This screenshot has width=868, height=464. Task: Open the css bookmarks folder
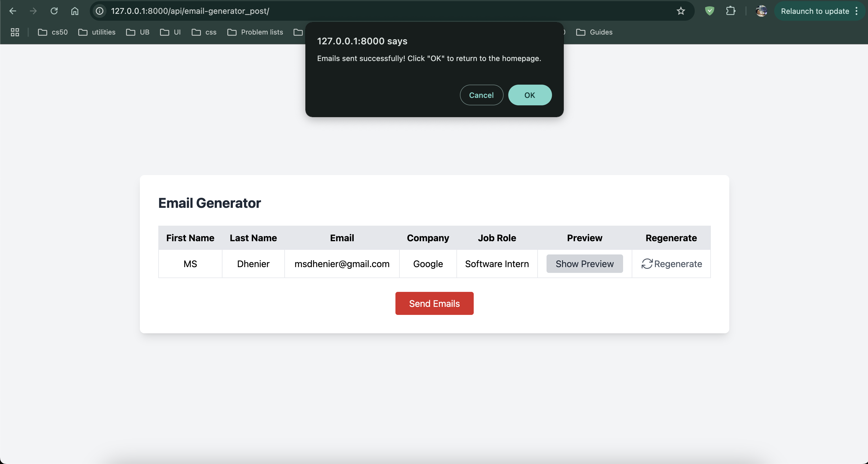point(204,32)
